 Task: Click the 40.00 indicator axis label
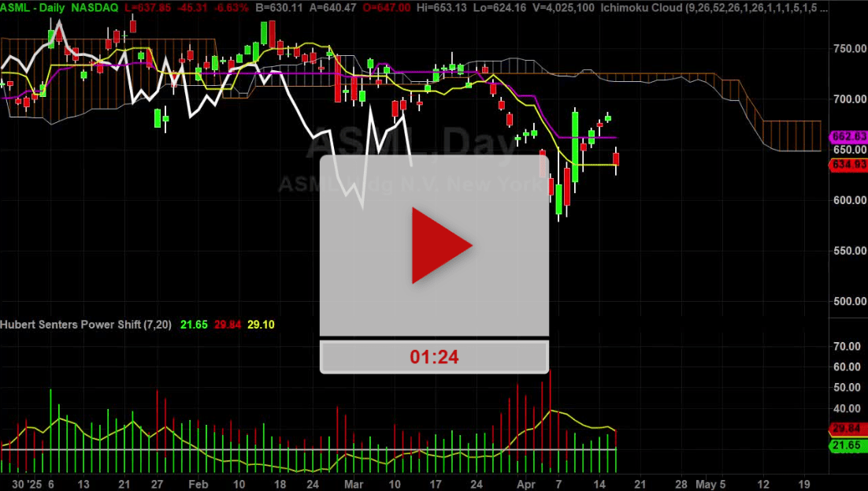[847, 408]
